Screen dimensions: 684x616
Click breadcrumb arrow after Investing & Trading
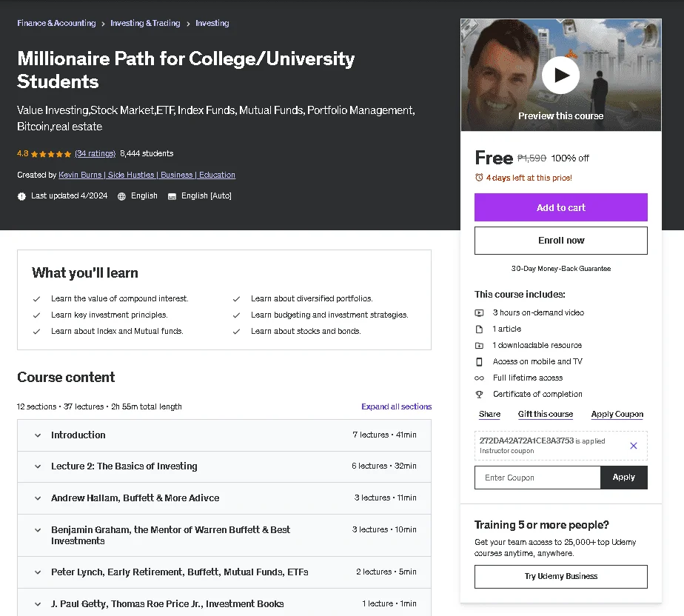click(188, 24)
